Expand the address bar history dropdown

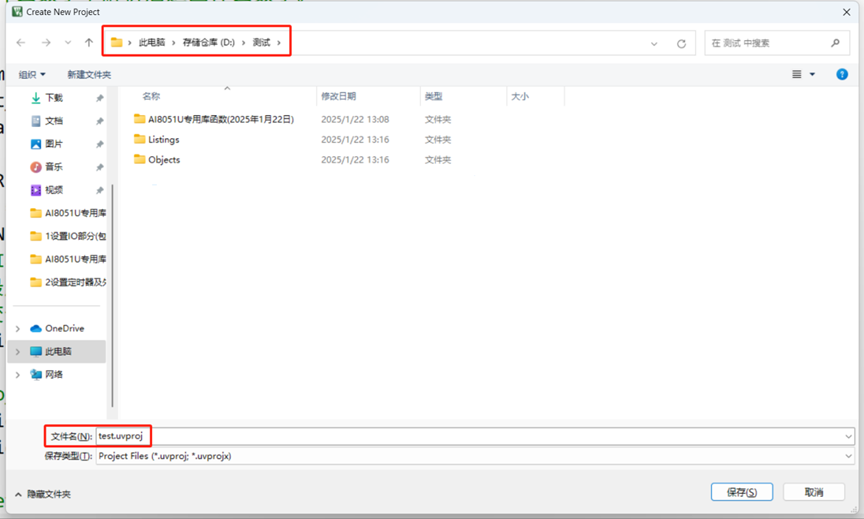coord(654,44)
